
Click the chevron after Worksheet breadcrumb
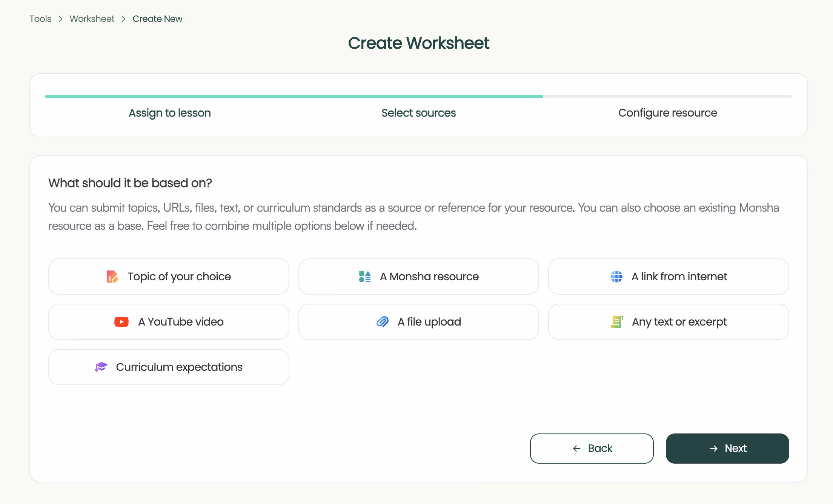pyautogui.click(x=123, y=19)
